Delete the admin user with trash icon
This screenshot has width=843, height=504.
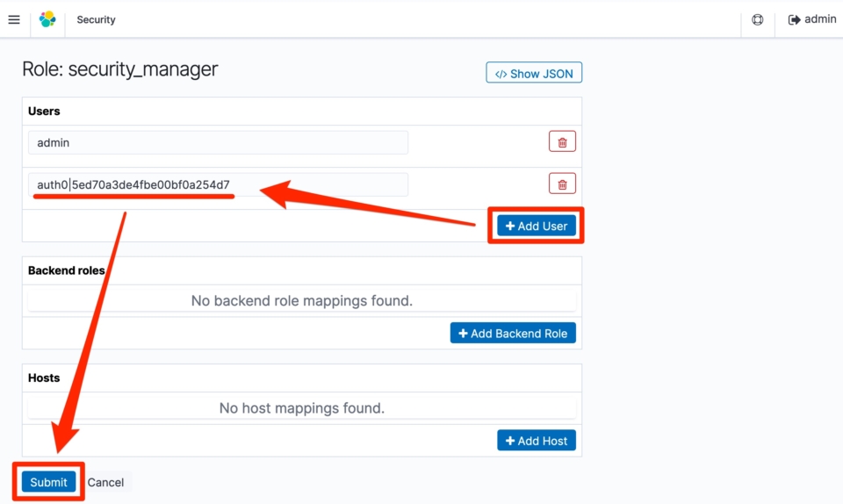pos(562,142)
